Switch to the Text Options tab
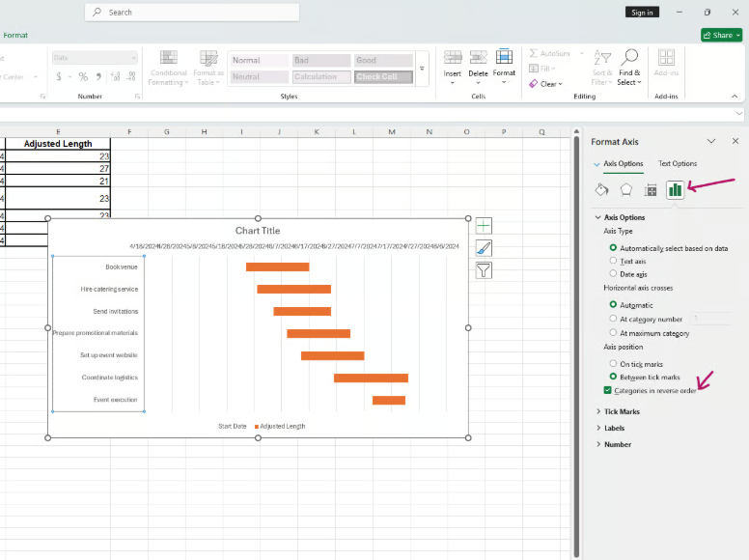This screenshot has width=749, height=560. coord(677,164)
